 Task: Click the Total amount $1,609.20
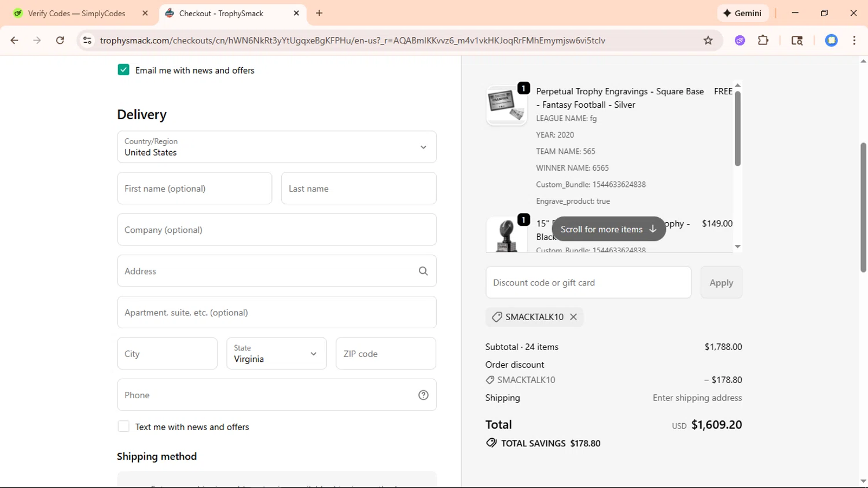coord(716,425)
